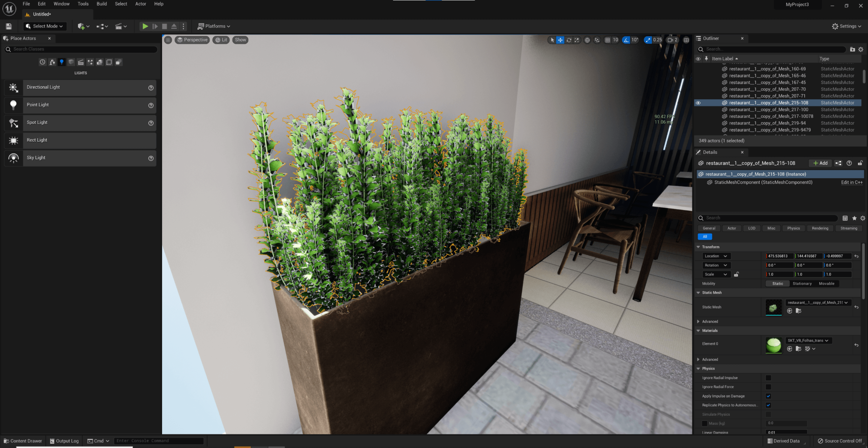
Task: Save the current level
Action: click(x=8, y=26)
